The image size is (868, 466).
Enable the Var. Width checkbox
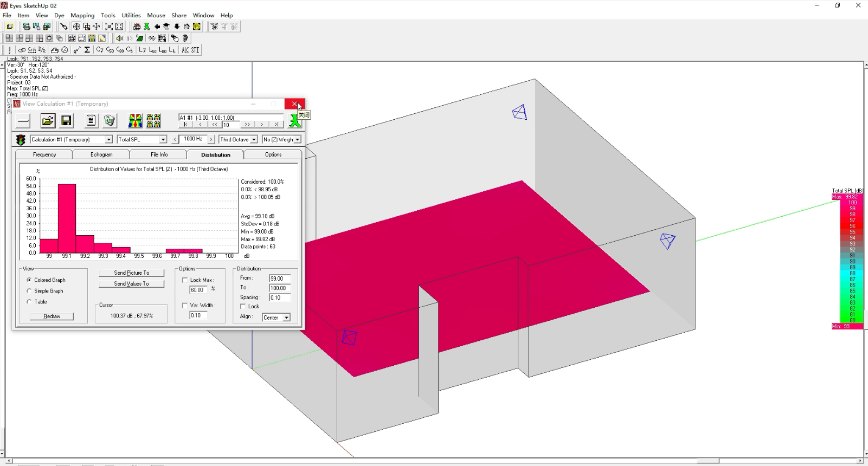click(x=185, y=306)
